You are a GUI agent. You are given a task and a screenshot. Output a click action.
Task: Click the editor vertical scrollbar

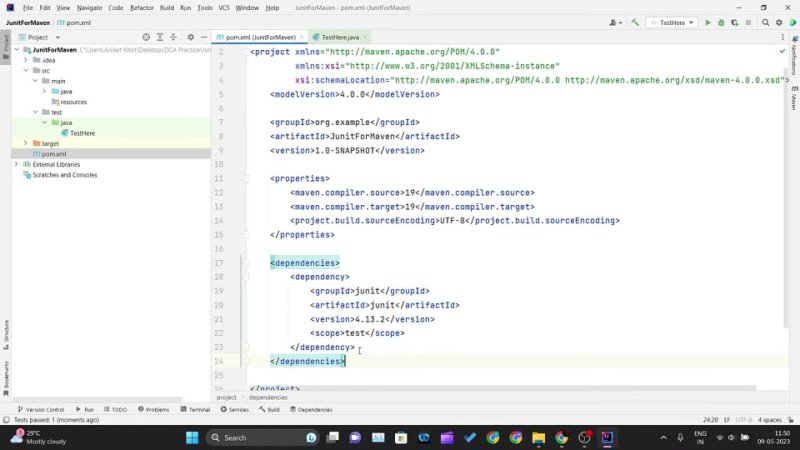click(x=786, y=196)
